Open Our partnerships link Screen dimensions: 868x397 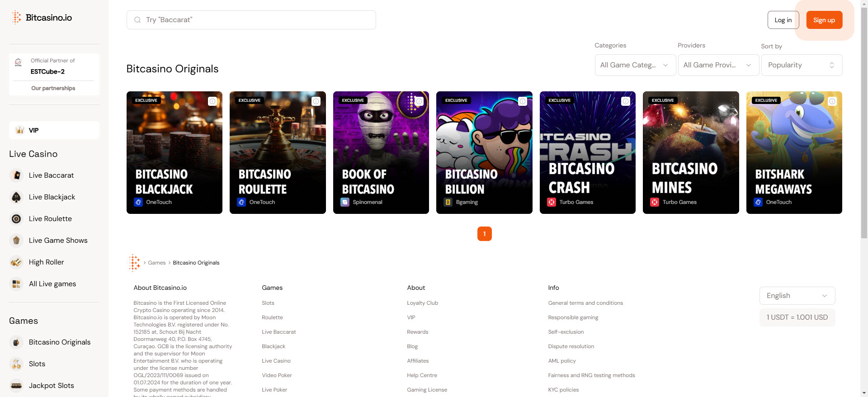(x=53, y=88)
